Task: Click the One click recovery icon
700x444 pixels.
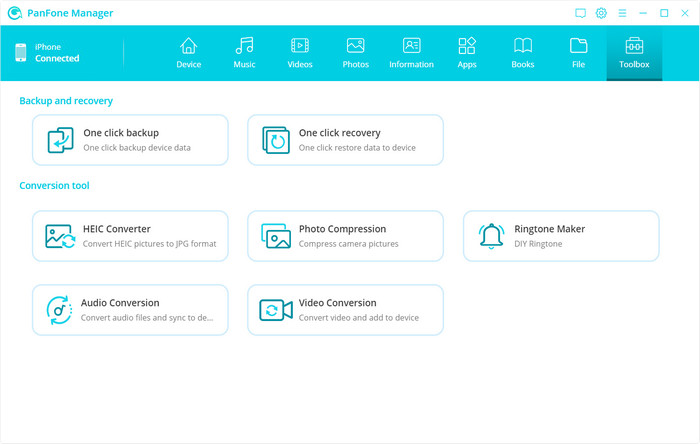Action: pyautogui.click(x=275, y=140)
